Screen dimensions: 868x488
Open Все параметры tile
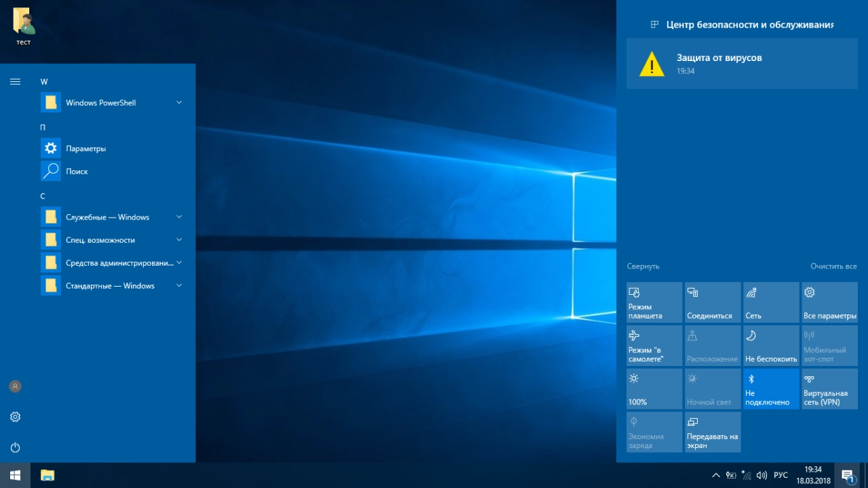pyautogui.click(x=829, y=302)
